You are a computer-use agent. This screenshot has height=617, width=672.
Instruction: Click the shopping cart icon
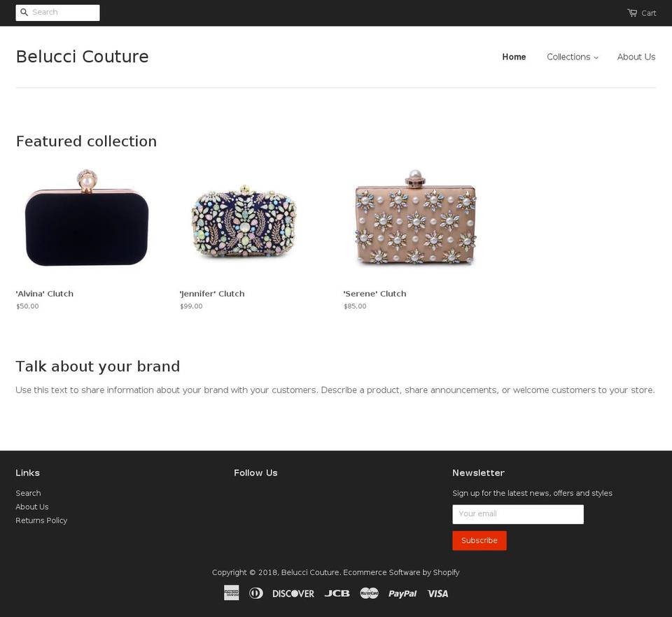[x=632, y=13]
